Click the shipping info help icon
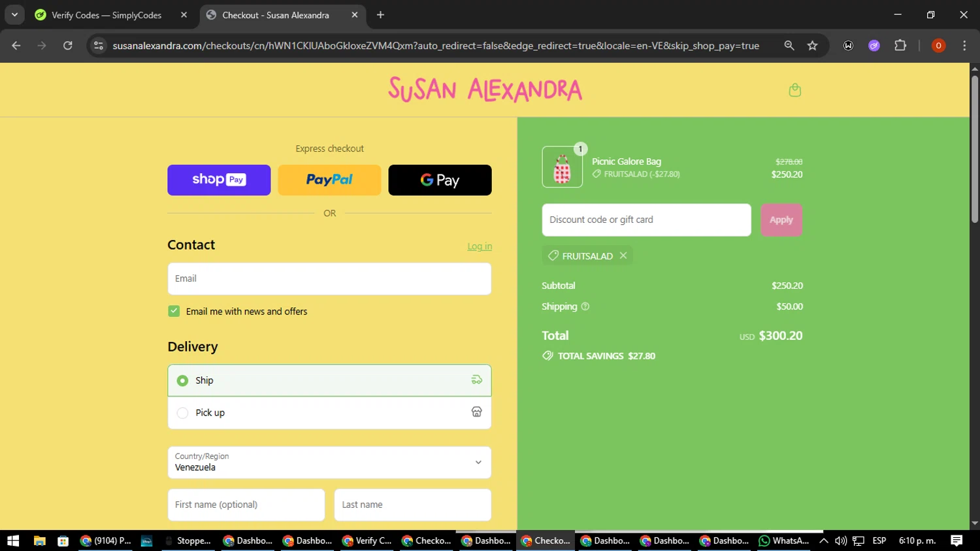This screenshot has height=551, width=980. click(585, 307)
